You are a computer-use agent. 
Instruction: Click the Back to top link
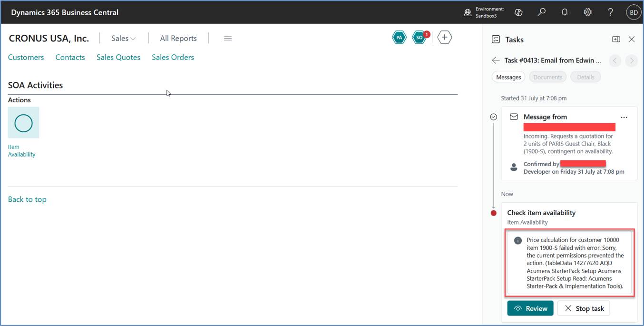click(27, 199)
